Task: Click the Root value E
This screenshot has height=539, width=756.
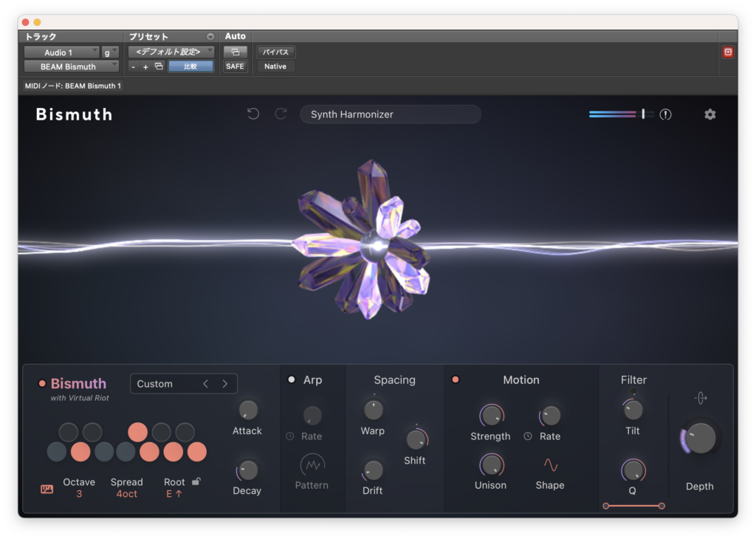Action: coord(173,494)
